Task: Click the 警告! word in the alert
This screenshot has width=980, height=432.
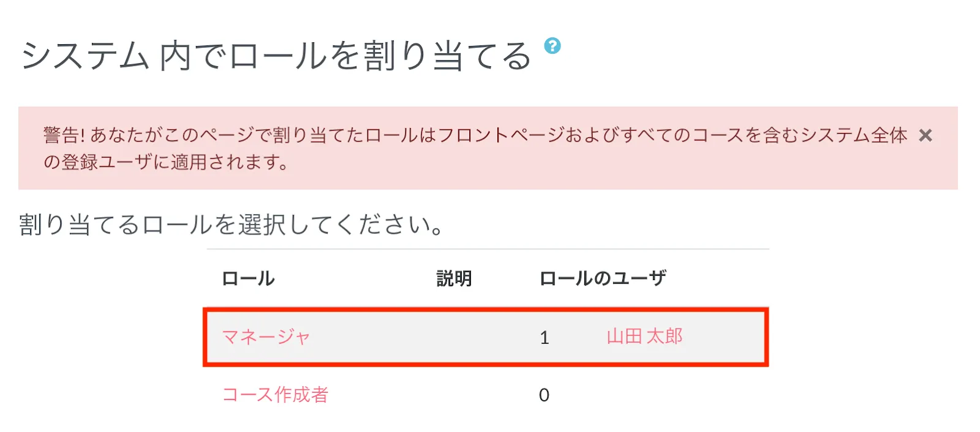Action: tap(64, 135)
